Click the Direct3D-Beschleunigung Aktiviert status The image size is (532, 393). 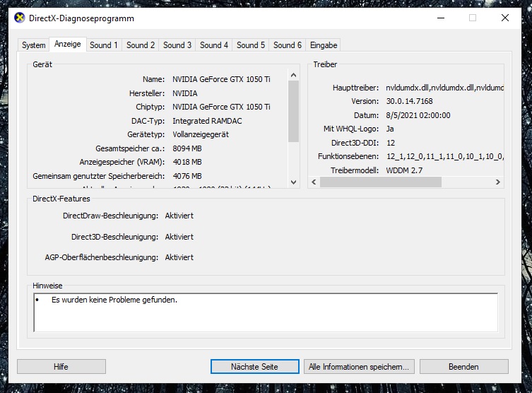pyautogui.click(x=179, y=237)
